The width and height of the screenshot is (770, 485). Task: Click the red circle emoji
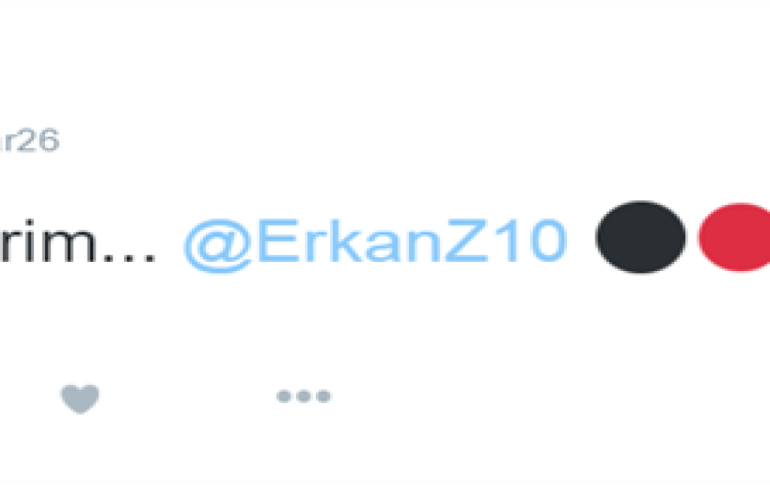tap(734, 237)
